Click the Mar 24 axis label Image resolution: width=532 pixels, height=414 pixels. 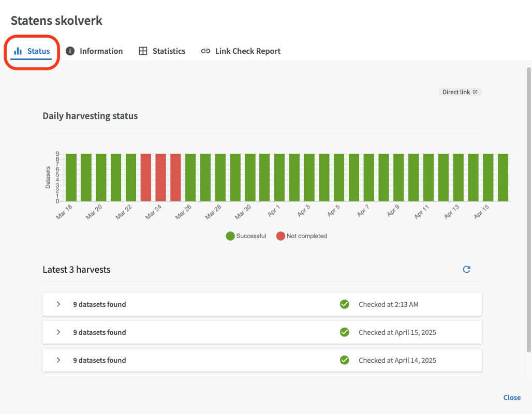[x=153, y=212]
